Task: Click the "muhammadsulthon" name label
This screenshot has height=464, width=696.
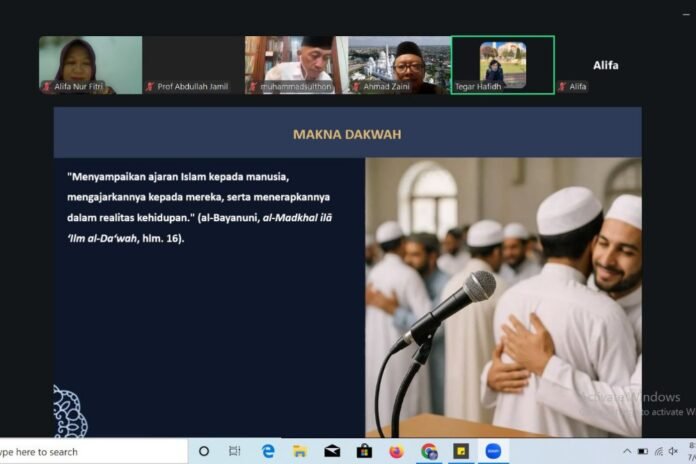Action: [x=296, y=87]
